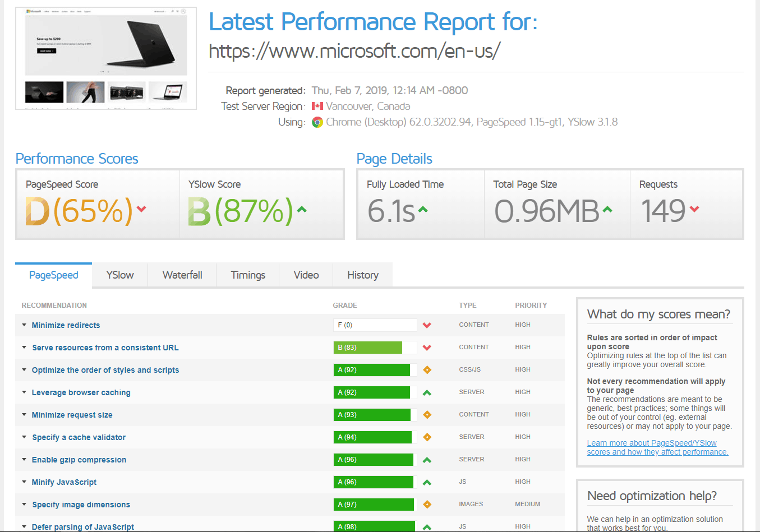Switch to the PageSpeed tab
This screenshot has height=532, width=760.
coord(54,275)
